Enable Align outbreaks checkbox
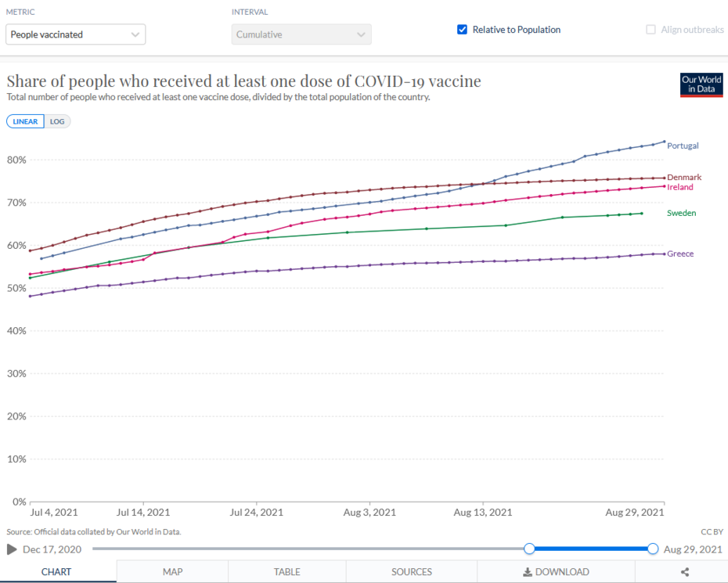The width and height of the screenshot is (728, 583). [651, 30]
